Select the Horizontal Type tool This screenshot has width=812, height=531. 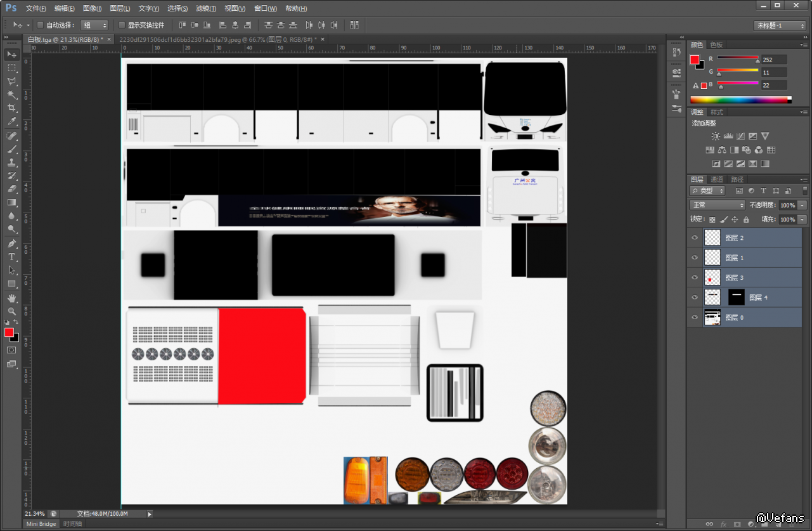(x=11, y=257)
